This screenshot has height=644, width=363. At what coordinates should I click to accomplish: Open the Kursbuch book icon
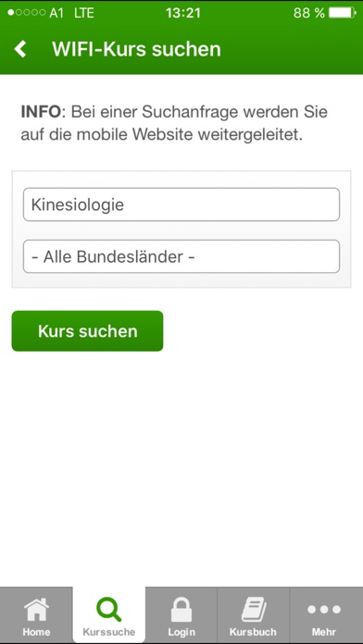click(x=254, y=609)
